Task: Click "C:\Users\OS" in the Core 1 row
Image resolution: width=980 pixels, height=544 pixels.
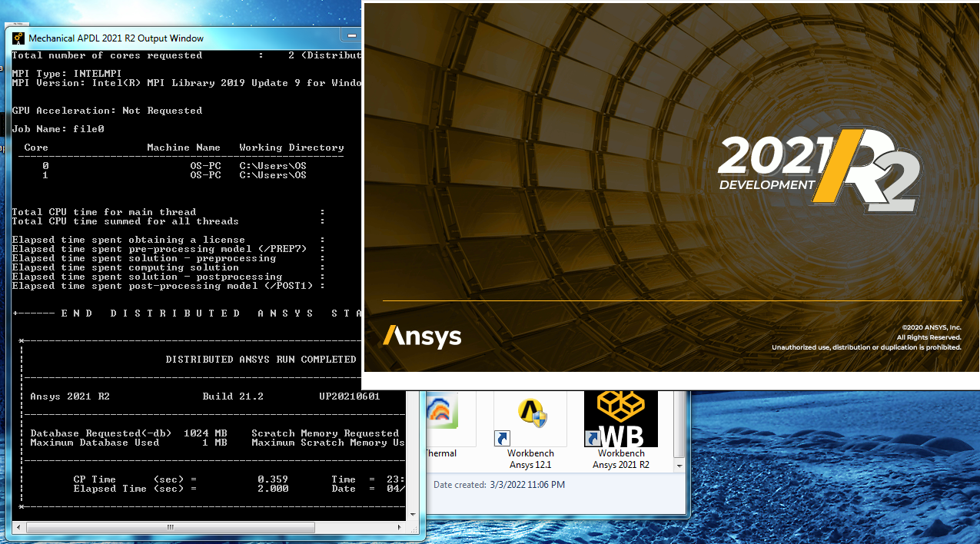Action: [273, 175]
